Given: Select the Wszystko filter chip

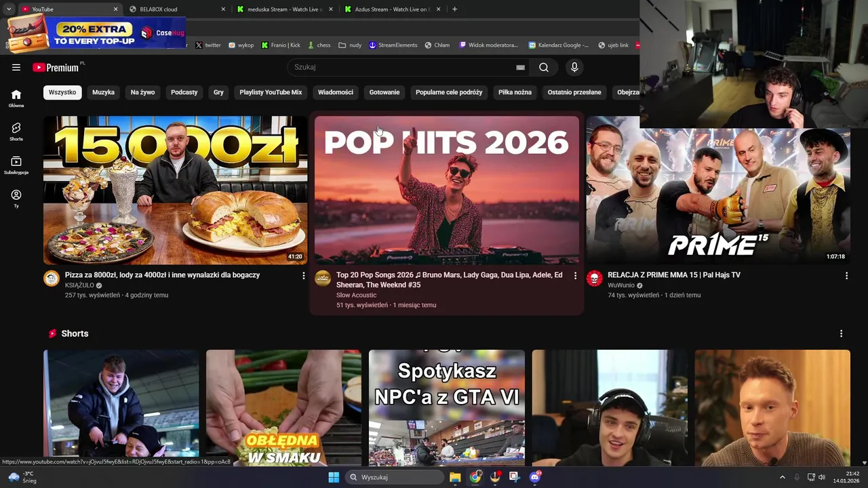Looking at the screenshot, I should coord(62,92).
